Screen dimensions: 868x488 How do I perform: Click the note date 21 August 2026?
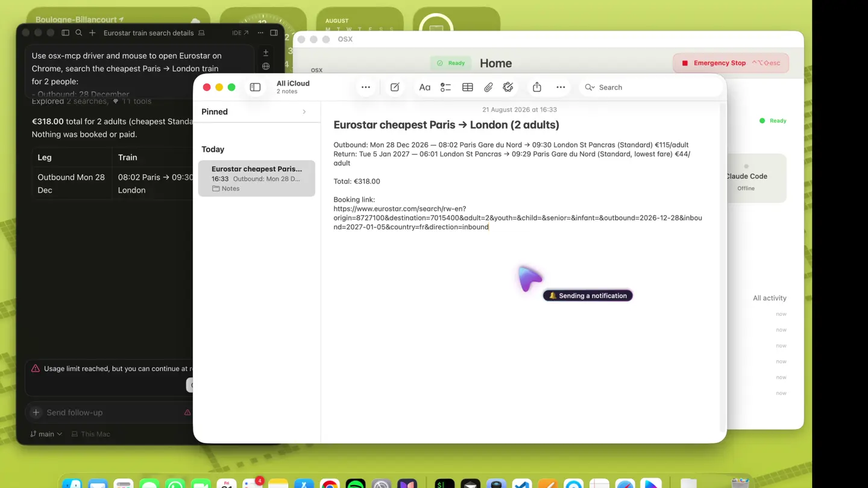click(520, 110)
